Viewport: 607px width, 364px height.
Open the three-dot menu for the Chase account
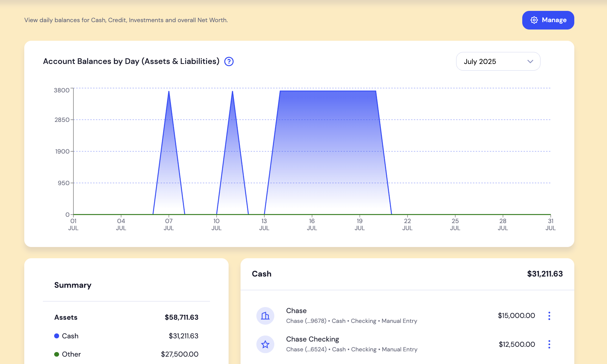[549, 316]
